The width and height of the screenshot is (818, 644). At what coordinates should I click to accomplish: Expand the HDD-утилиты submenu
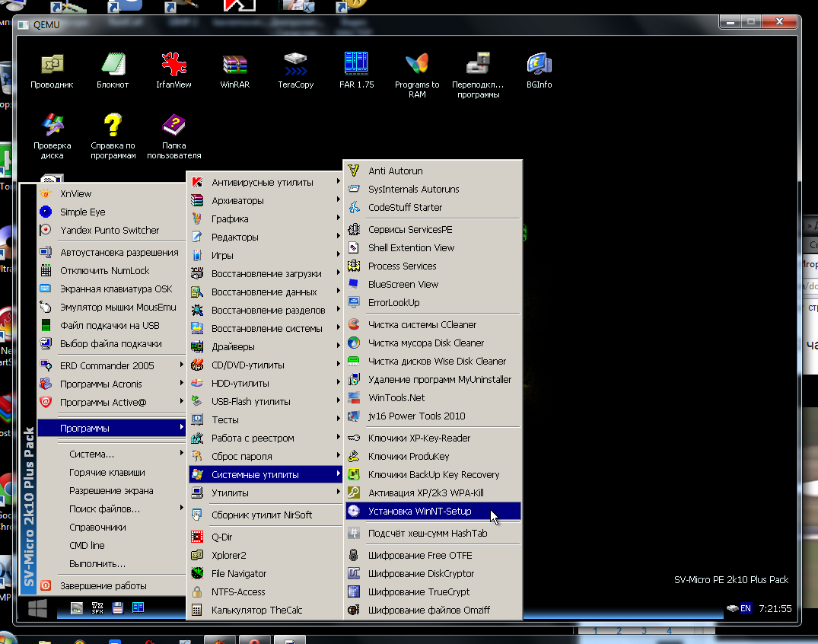(240, 383)
